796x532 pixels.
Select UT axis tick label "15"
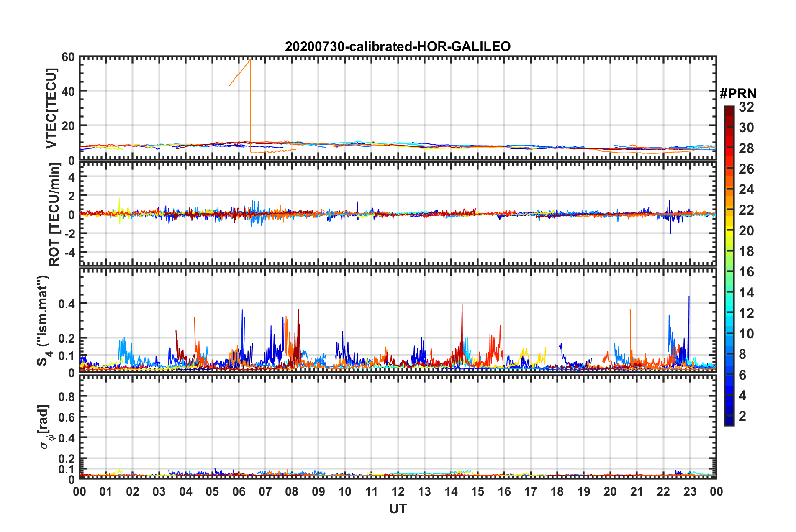tap(478, 491)
